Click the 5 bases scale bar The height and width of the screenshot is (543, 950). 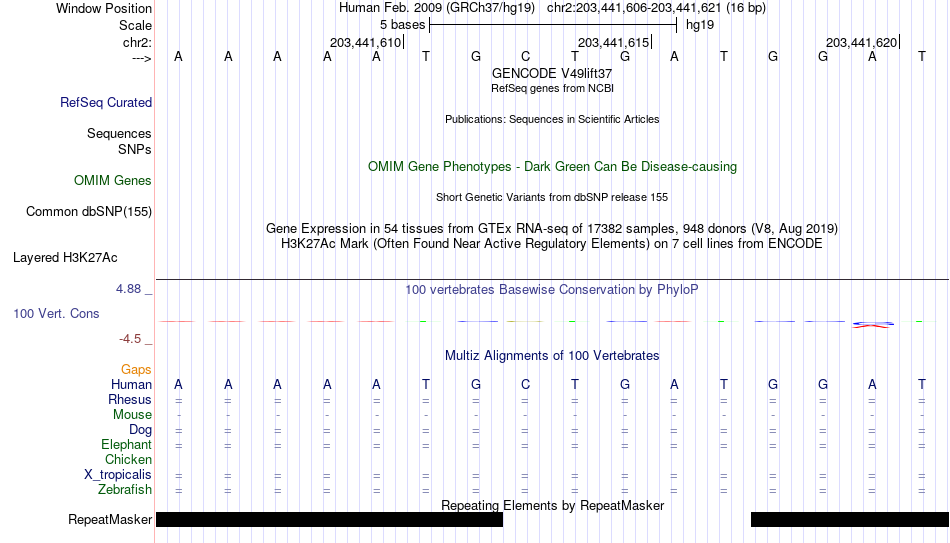click(553, 25)
